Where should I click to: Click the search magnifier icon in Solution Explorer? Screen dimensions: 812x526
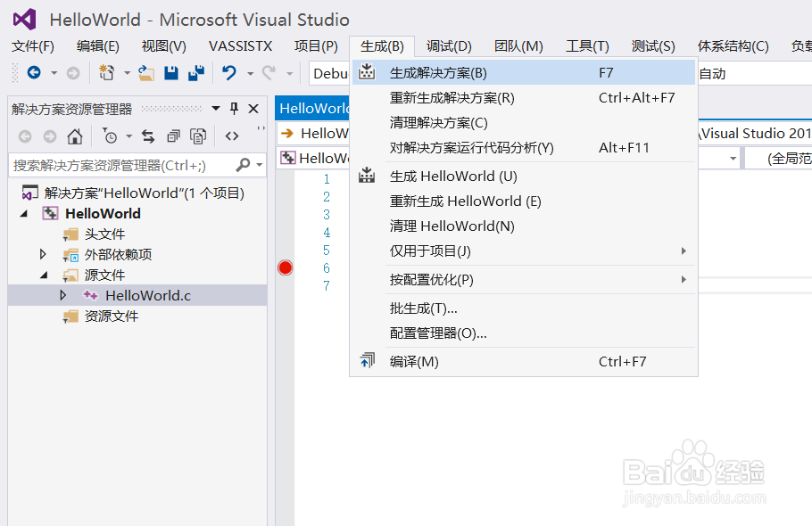pos(243,165)
